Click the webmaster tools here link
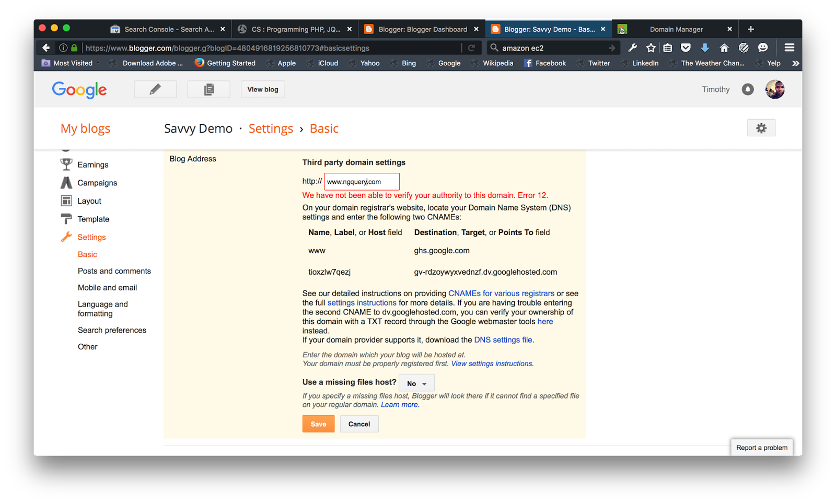The width and height of the screenshot is (836, 504). (545, 322)
